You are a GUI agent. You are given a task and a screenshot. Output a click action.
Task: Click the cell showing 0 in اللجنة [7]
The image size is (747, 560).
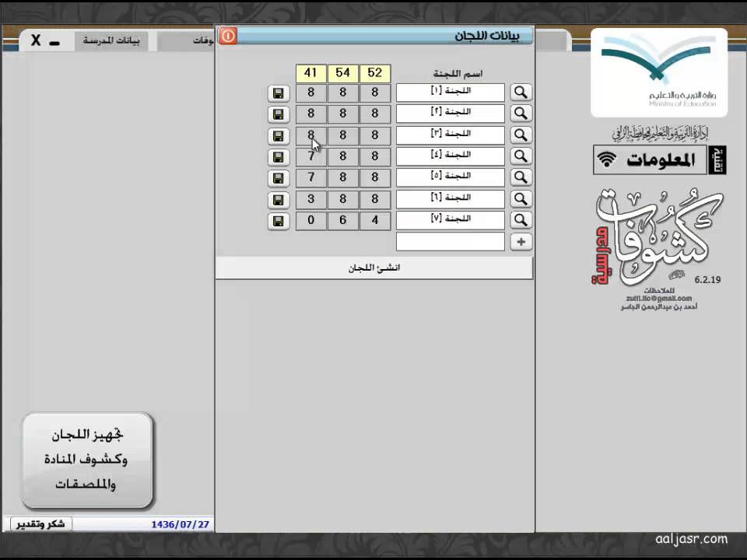click(x=310, y=221)
